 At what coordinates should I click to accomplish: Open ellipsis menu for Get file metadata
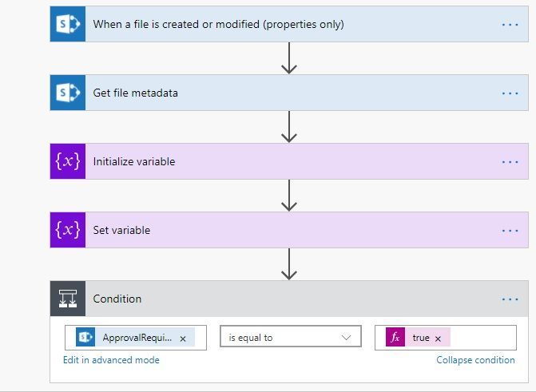coord(510,93)
